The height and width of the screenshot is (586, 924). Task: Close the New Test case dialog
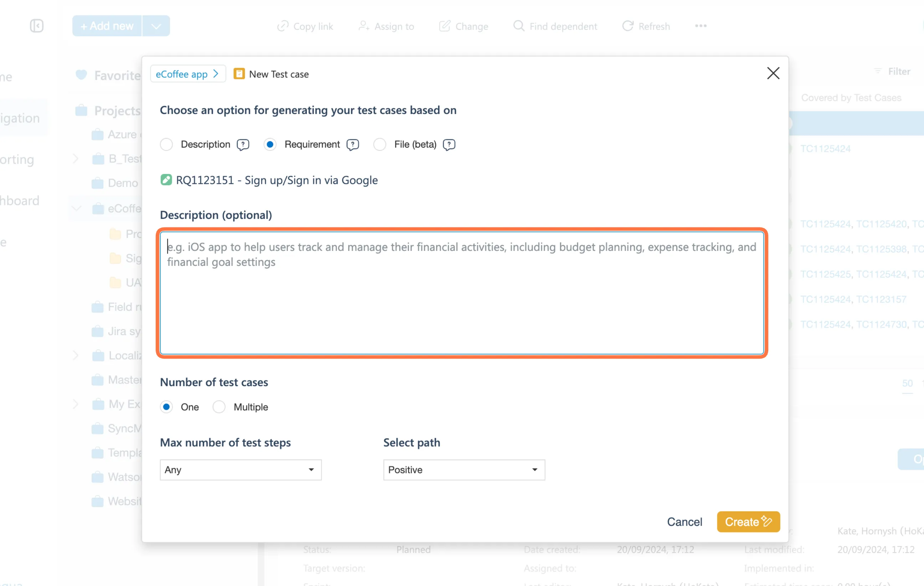(x=773, y=73)
